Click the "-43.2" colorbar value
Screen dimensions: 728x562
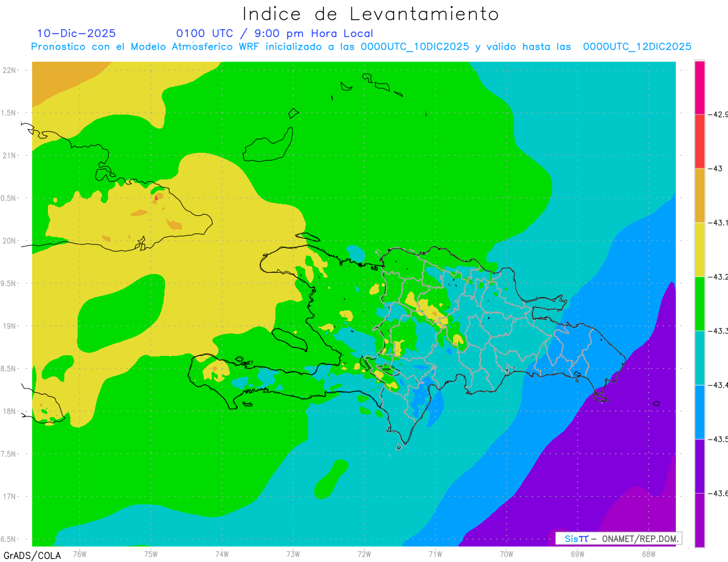[718, 276]
